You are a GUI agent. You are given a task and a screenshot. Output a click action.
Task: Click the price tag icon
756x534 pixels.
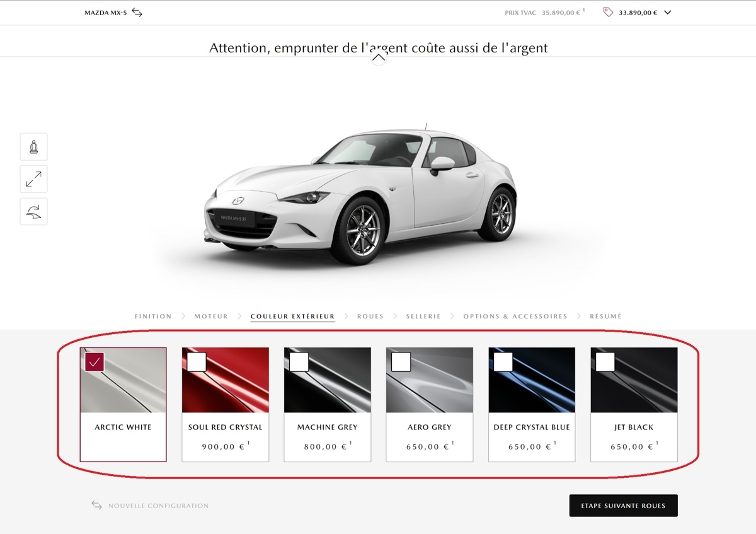pos(608,12)
